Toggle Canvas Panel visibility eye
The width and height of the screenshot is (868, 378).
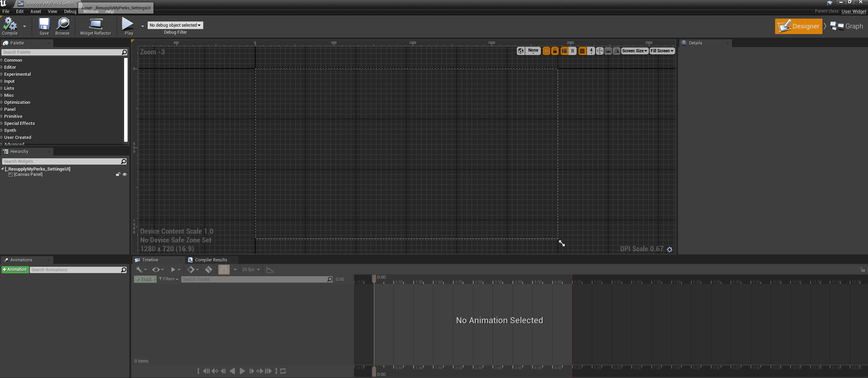click(x=124, y=174)
